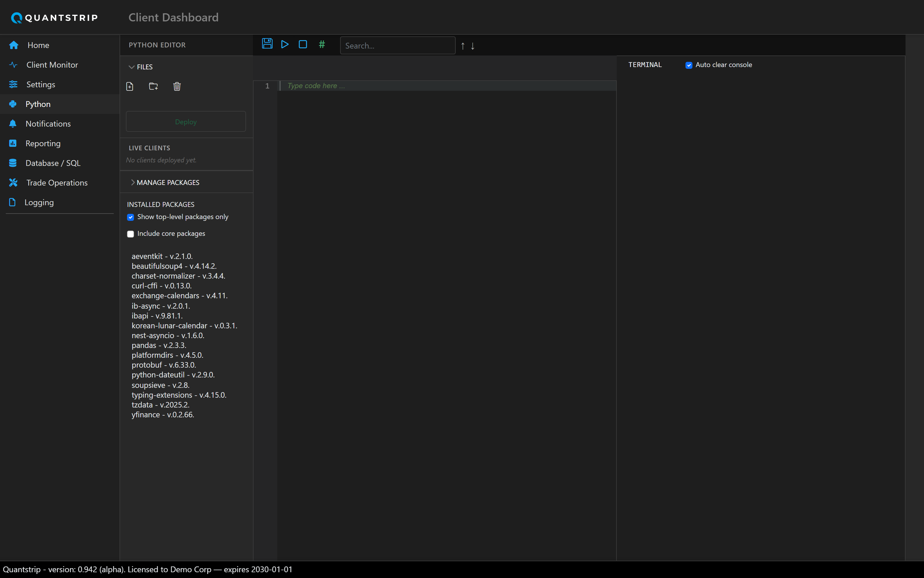Screen dimensions: 924x578
Task: Click the Trade Operations tools icon
Action: [13, 182]
